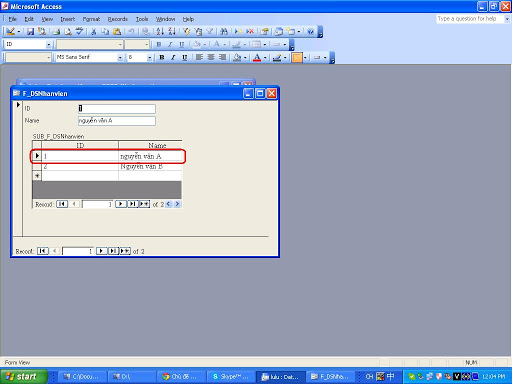Click the Name field containing nguyễn văn A
The height and width of the screenshot is (384, 512).
pos(117,121)
